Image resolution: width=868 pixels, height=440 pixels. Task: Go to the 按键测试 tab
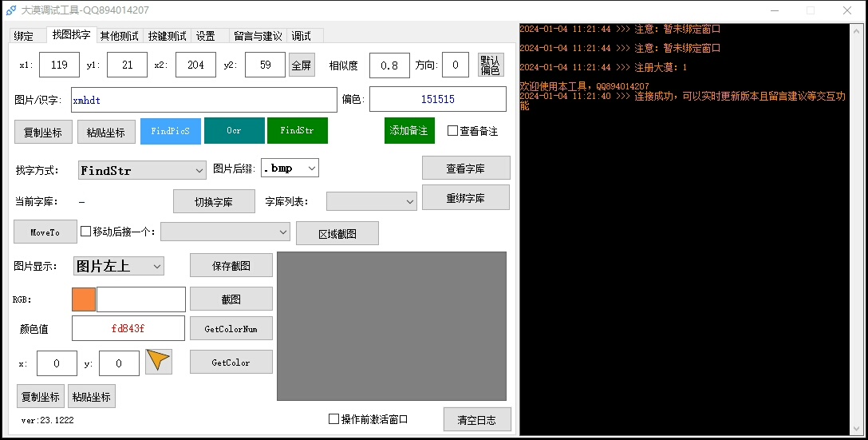click(x=168, y=36)
